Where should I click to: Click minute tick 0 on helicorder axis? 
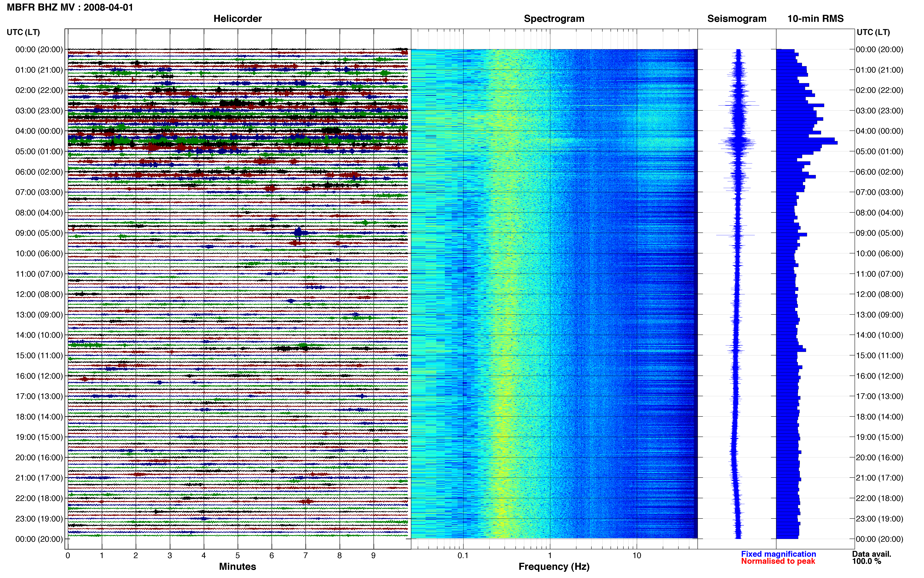pos(68,555)
